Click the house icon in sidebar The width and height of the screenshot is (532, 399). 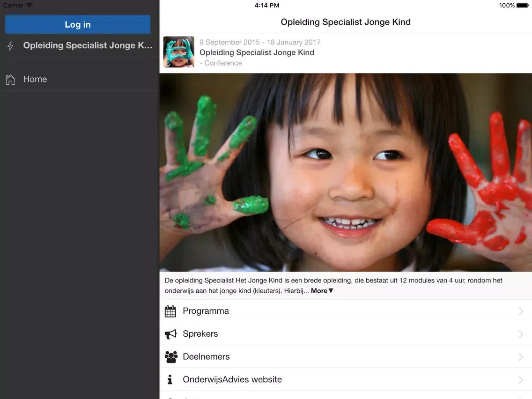(x=10, y=79)
